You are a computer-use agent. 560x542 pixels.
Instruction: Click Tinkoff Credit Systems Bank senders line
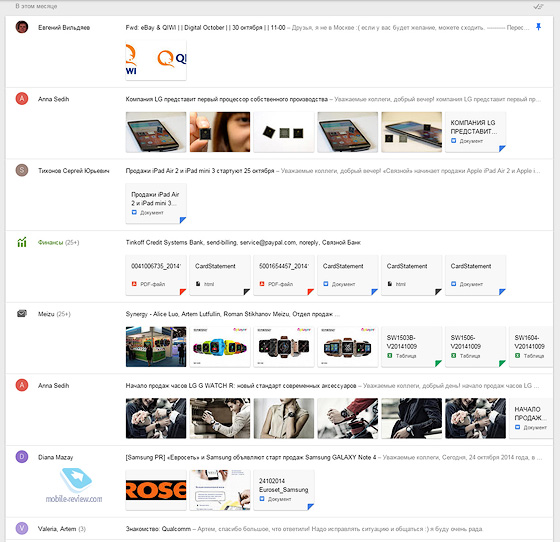pyautogui.click(x=243, y=242)
